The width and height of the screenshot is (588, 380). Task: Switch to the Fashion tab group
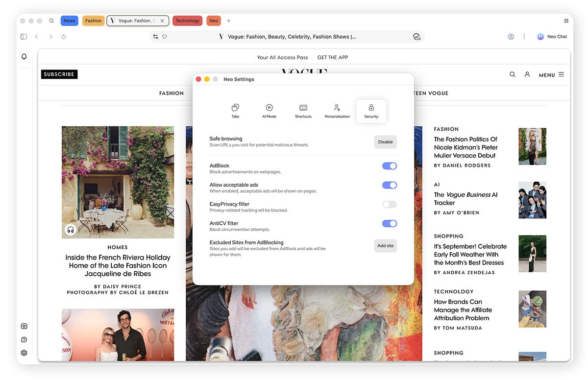pyautogui.click(x=93, y=21)
